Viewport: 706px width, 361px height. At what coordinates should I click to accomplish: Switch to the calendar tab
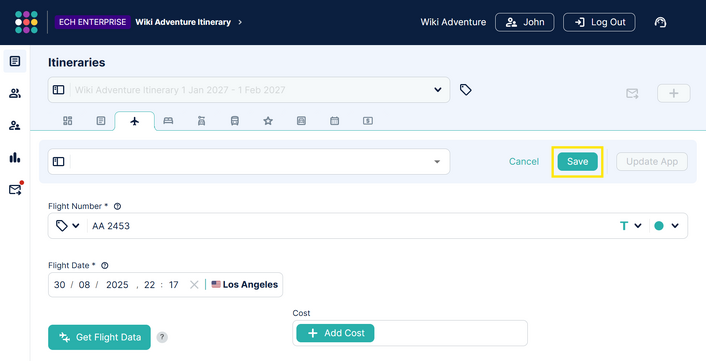[x=335, y=121]
